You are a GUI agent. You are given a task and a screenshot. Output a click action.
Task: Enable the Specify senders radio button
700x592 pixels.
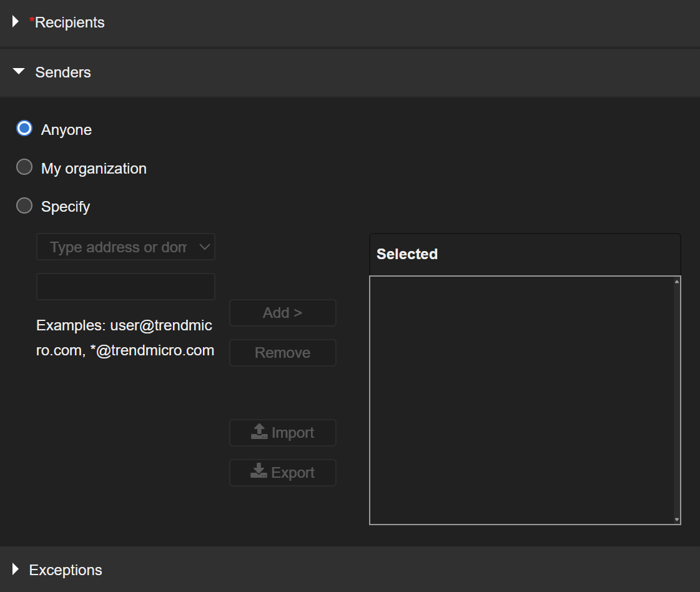coord(24,205)
